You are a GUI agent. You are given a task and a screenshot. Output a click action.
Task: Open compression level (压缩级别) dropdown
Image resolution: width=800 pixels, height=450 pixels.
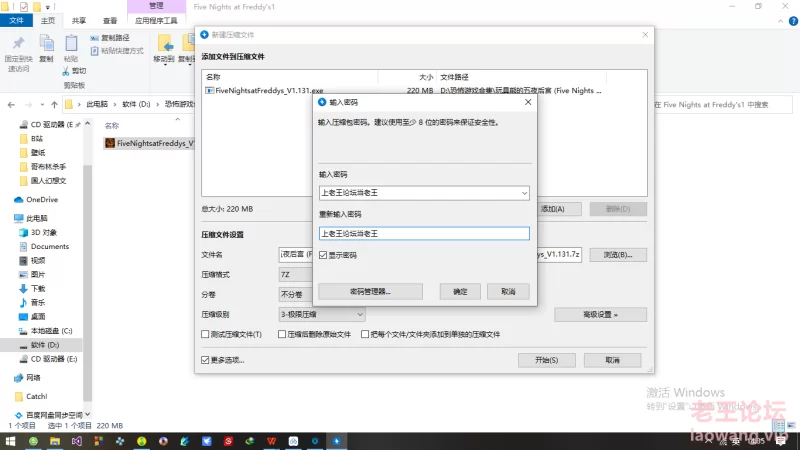tap(322, 315)
